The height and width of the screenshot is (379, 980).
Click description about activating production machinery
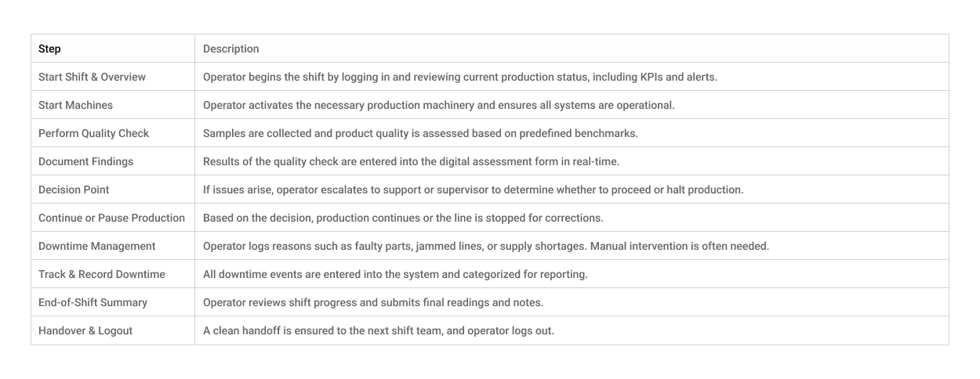tap(438, 105)
